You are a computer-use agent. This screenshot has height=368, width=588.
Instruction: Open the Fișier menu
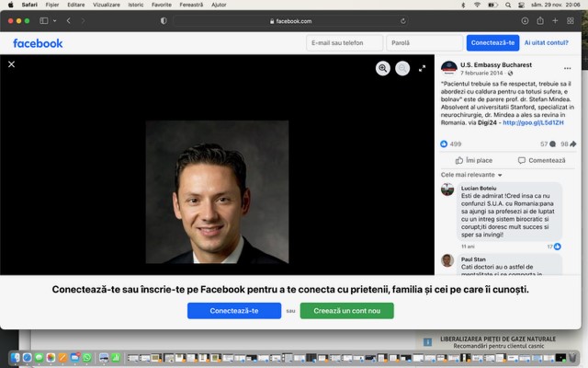[52, 5]
